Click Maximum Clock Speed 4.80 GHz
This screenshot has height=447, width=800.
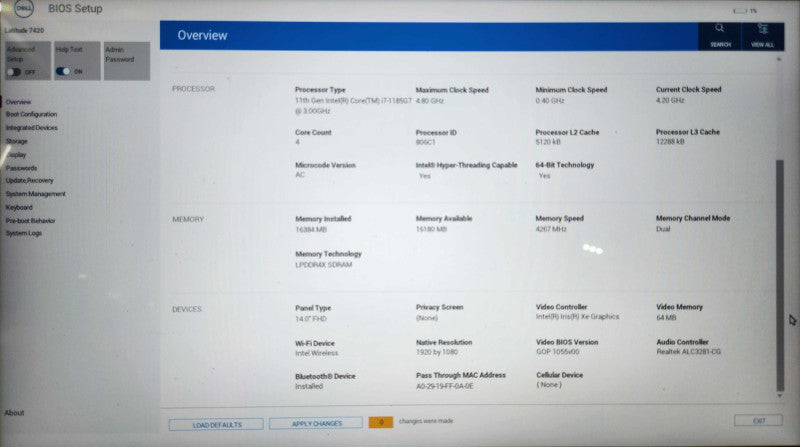430,101
